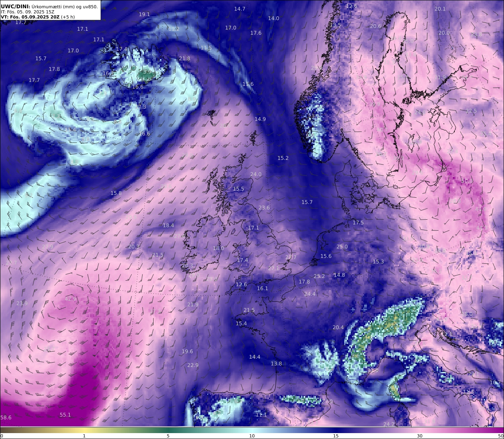Viewport: 504px width, 439px height.
Task: Click the 20.1 value label
Action: pos(440,9)
